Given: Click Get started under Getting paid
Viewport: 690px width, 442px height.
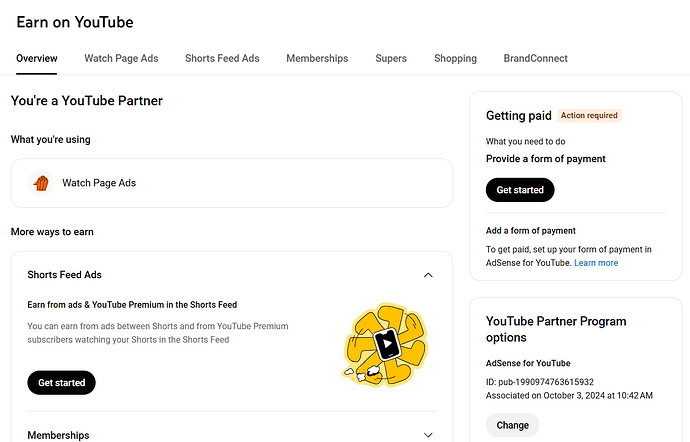Looking at the screenshot, I should (x=519, y=190).
